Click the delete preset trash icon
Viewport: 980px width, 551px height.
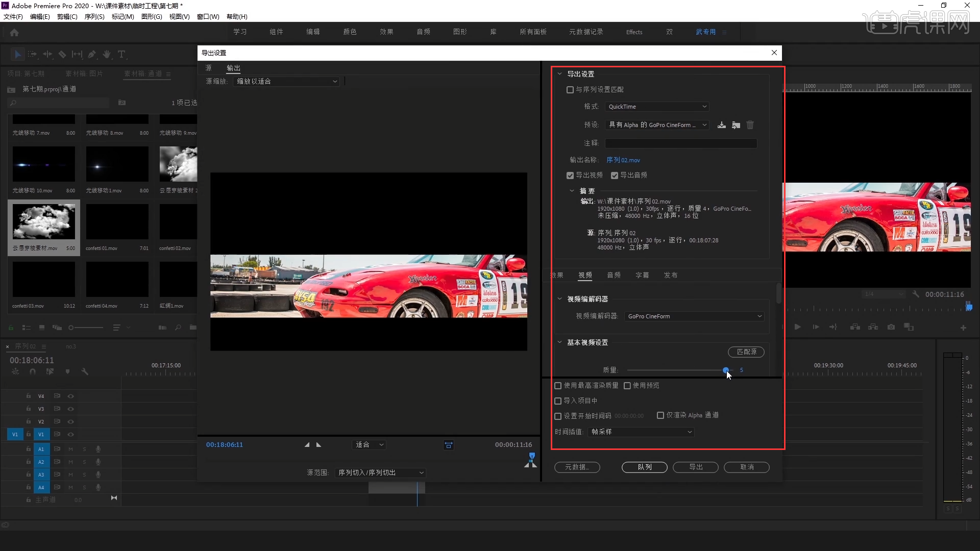coord(750,125)
